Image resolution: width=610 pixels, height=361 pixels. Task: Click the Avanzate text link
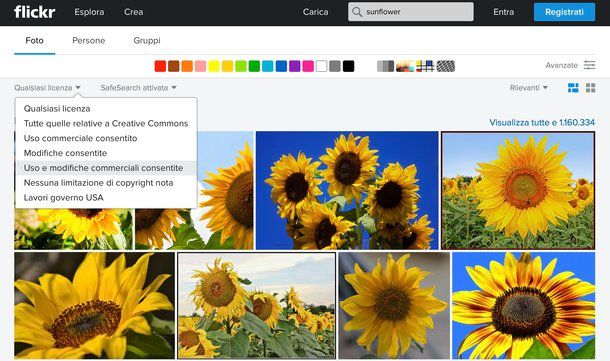click(561, 65)
